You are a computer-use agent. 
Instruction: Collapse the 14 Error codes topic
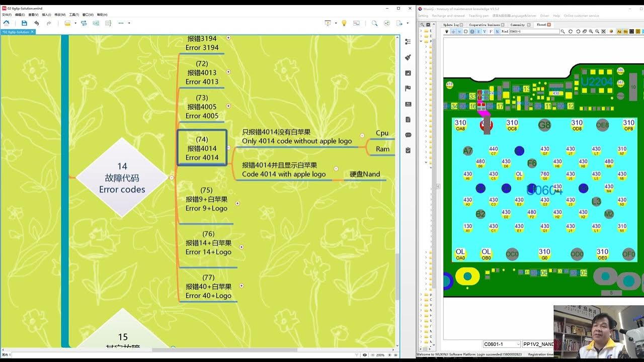pyautogui.click(x=172, y=177)
